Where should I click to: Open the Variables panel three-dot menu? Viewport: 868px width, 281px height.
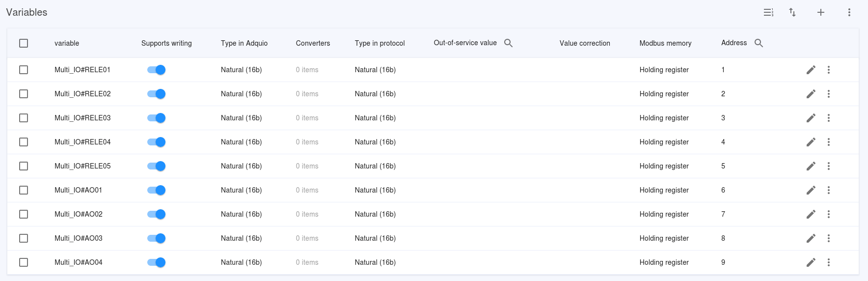[x=849, y=12]
